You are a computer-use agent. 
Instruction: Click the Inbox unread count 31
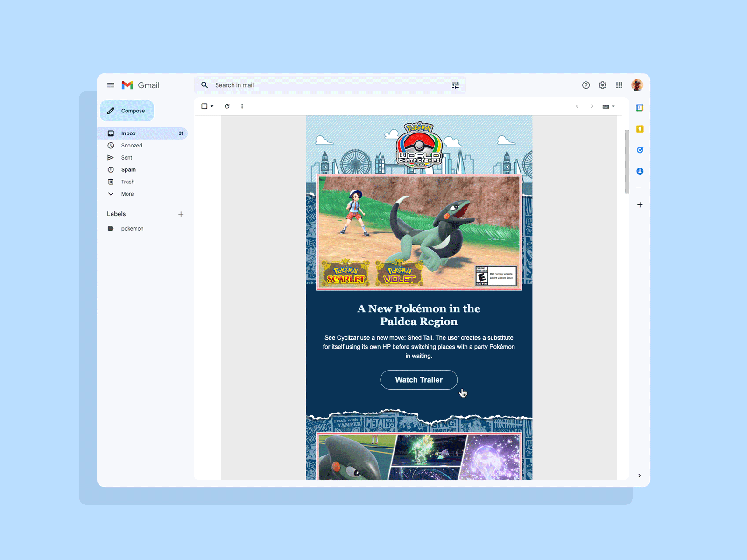(181, 133)
